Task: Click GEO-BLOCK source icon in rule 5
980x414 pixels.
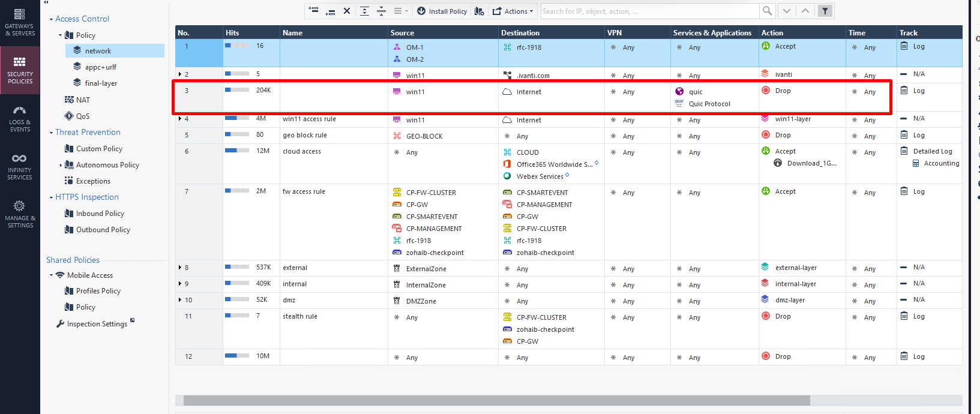Action: (397, 136)
